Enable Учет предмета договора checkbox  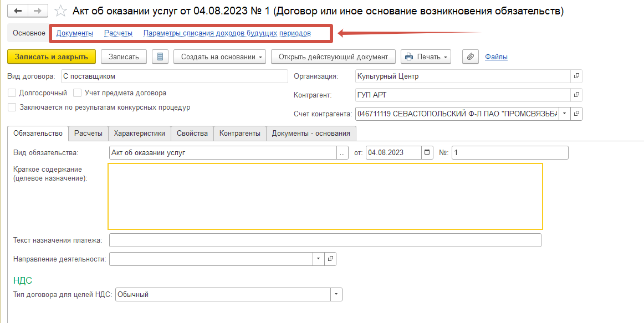click(x=77, y=93)
